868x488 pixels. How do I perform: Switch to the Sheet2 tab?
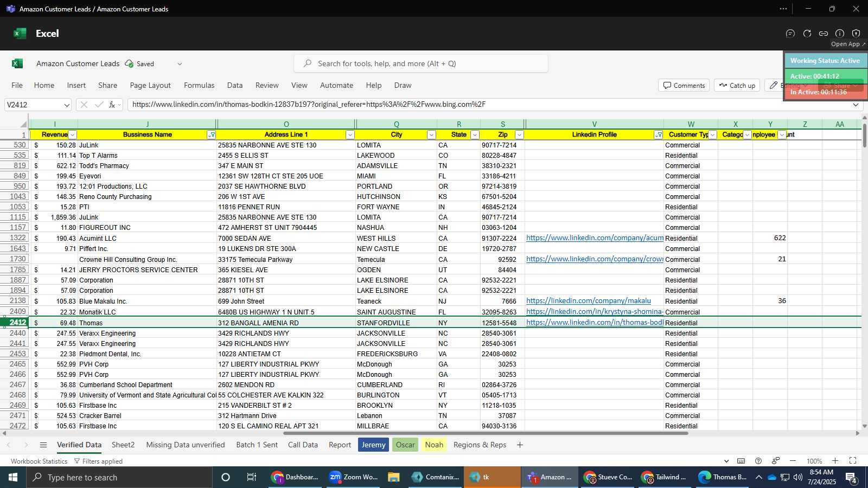[x=123, y=445]
